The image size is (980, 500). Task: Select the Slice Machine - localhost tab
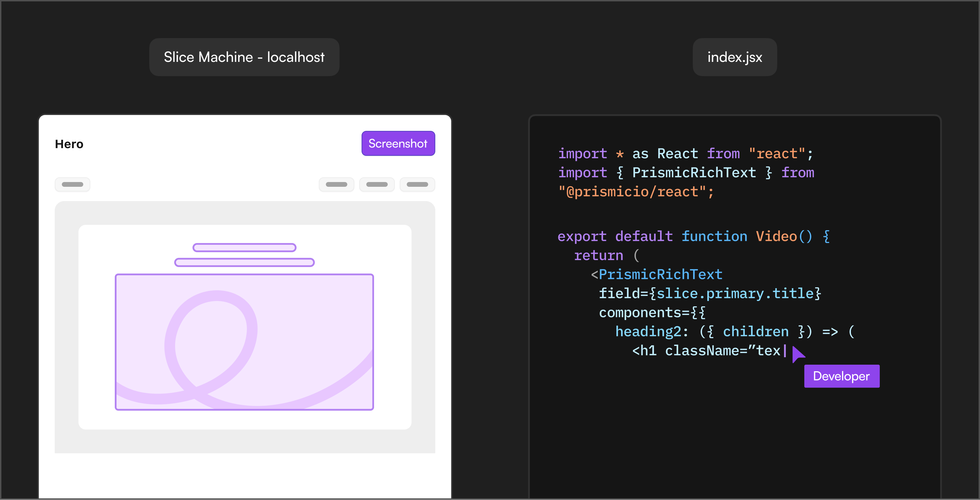click(x=244, y=57)
